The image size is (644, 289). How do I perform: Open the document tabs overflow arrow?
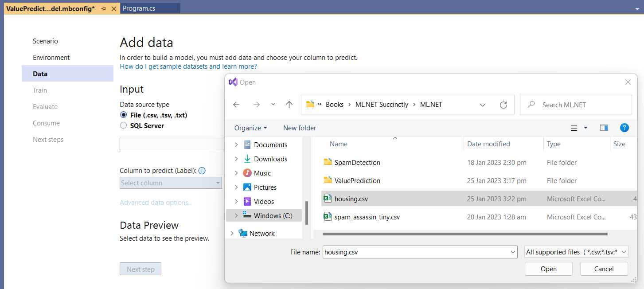point(637,8)
